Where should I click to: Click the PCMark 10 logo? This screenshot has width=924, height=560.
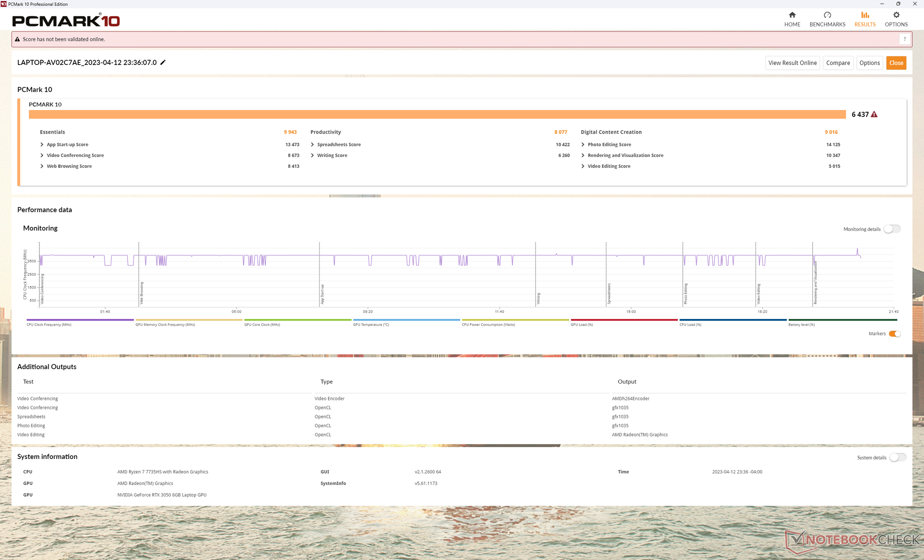[x=66, y=21]
